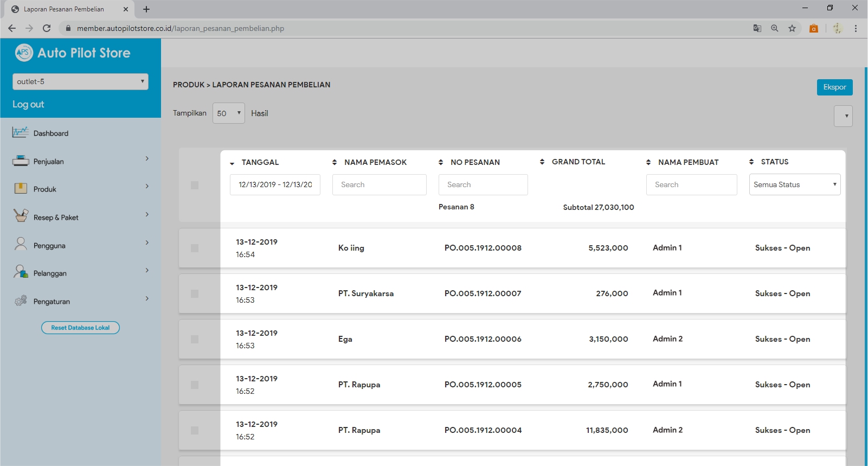Click the Log out link

click(28, 104)
